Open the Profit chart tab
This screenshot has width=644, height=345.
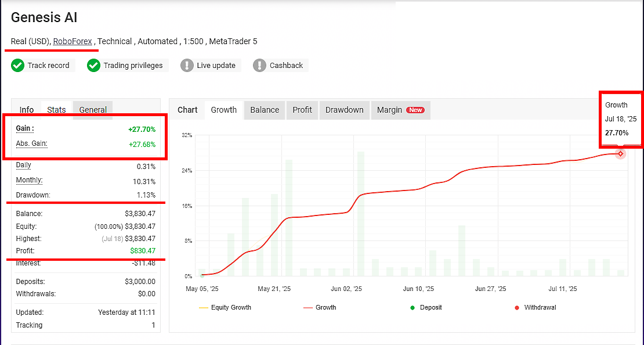point(302,110)
